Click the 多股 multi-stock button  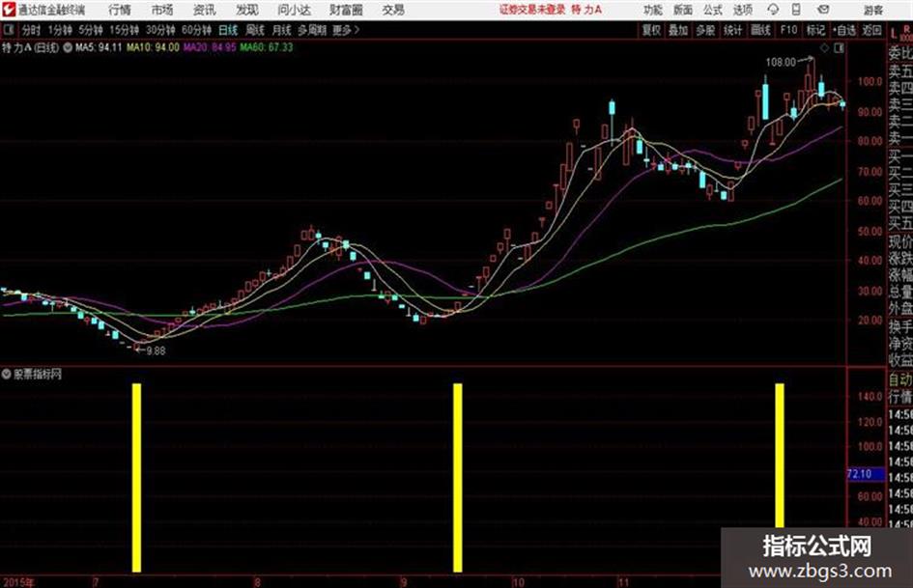pos(705,30)
